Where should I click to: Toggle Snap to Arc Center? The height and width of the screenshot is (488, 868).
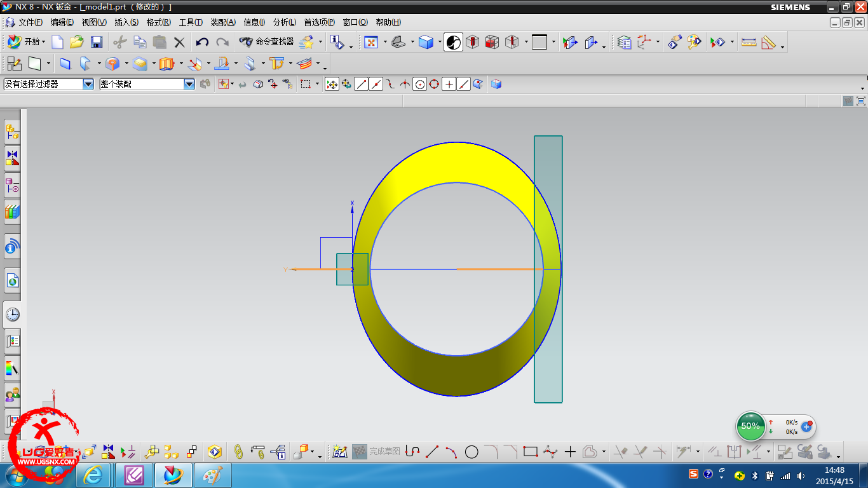point(420,84)
